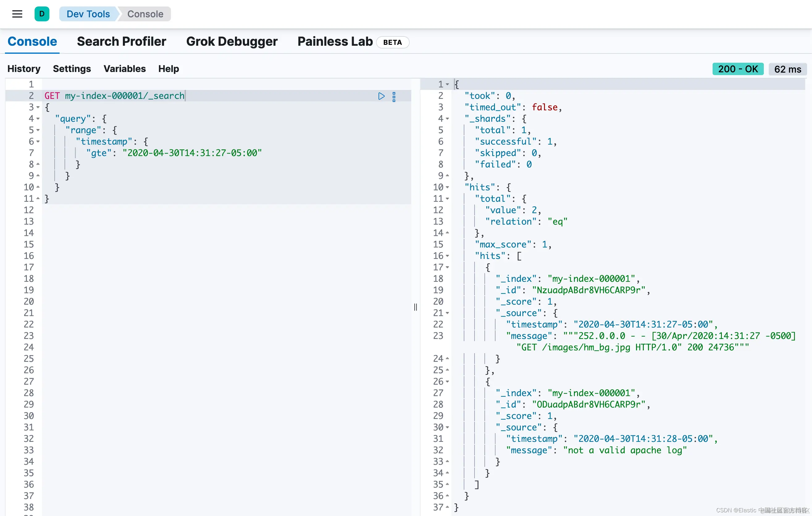This screenshot has width=812, height=516.
Task: Collapse the query block fold arrow at line 4
Action: (x=38, y=119)
